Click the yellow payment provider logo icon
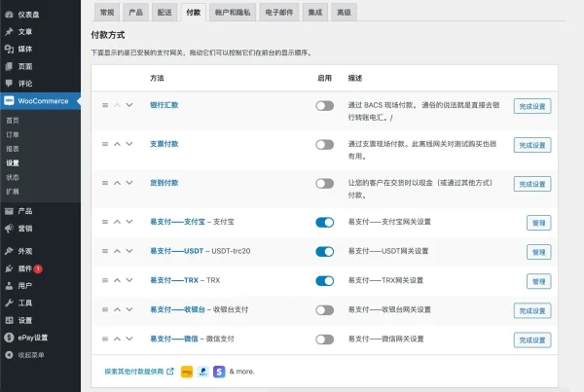The image size is (584, 392). (x=187, y=372)
